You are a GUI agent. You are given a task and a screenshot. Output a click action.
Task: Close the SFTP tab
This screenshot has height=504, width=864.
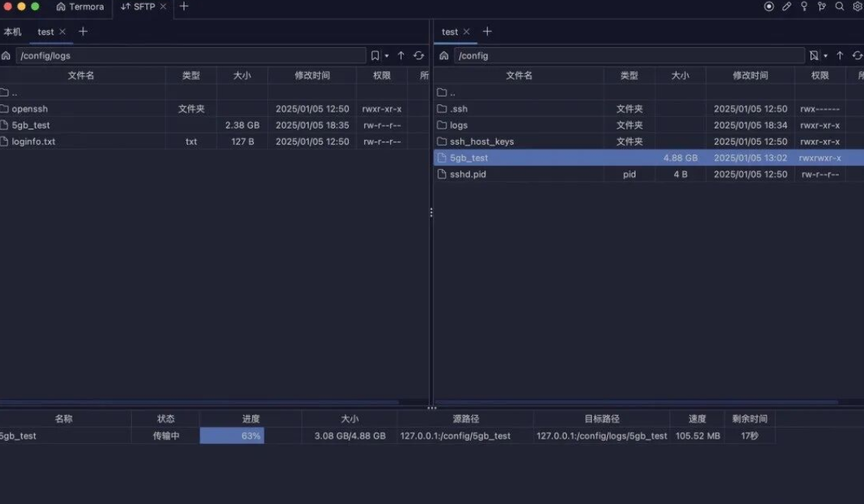163,7
